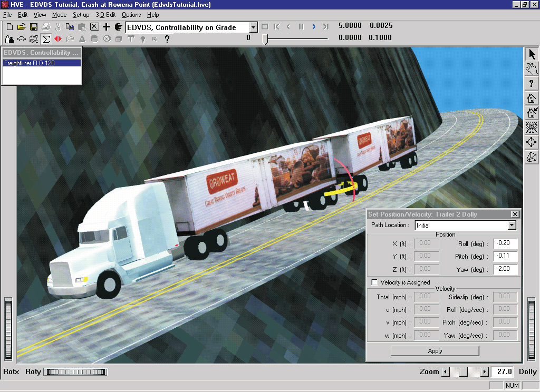The width and height of the screenshot is (540, 392).
Task: Enable the Velocity is Assigned checkbox
Action: point(374,282)
